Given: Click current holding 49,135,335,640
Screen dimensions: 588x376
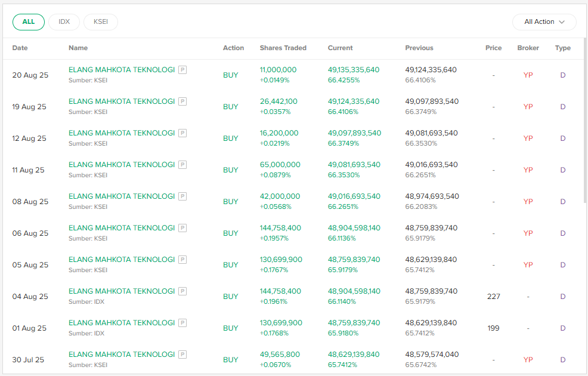Looking at the screenshot, I should 354,70.
